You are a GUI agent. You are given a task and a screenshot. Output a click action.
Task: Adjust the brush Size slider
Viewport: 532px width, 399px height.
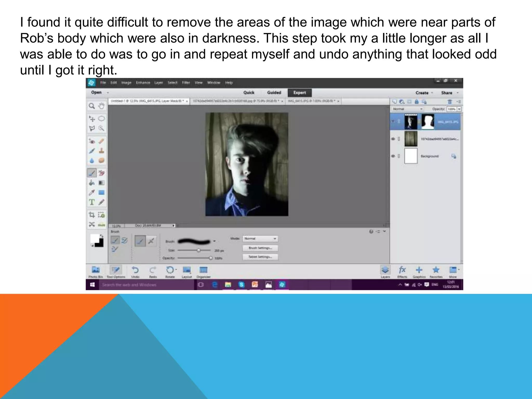pyautogui.click(x=199, y=250)
